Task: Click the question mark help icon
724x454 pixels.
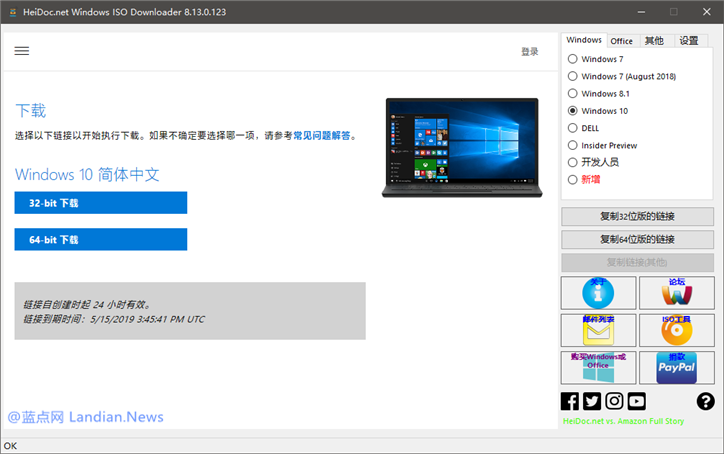Action: tap(706, 401)
